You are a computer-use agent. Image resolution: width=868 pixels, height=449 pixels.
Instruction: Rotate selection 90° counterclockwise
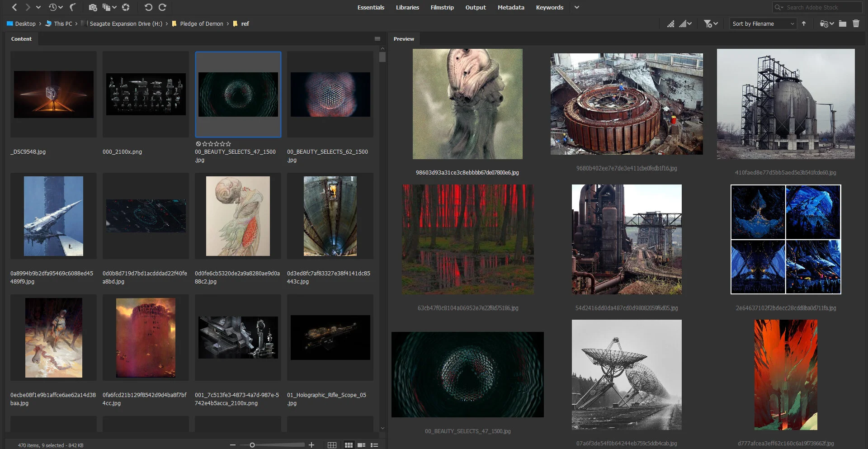[x=148, y=7]
